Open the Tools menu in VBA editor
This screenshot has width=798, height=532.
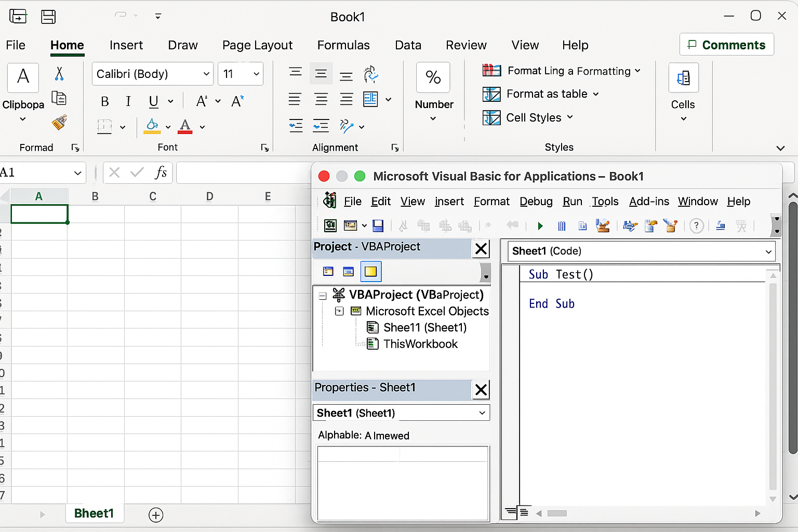pyautogui.click(x=605, y=202)
